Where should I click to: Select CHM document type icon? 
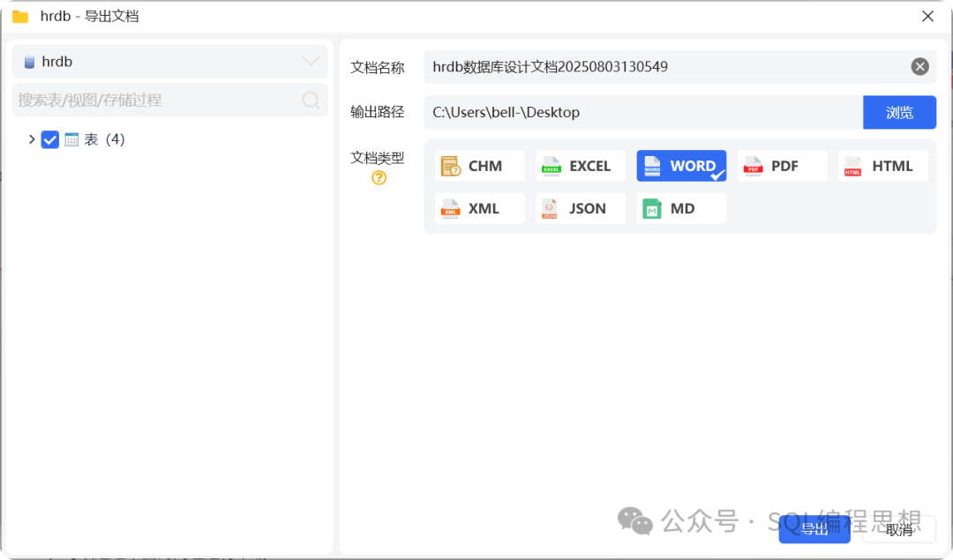451,166
